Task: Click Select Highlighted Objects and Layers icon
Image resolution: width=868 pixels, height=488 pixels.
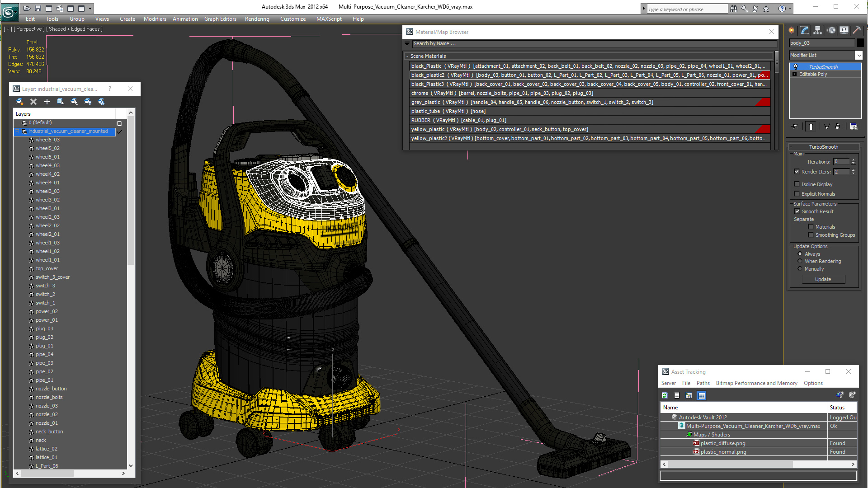Action: [60, 102]
